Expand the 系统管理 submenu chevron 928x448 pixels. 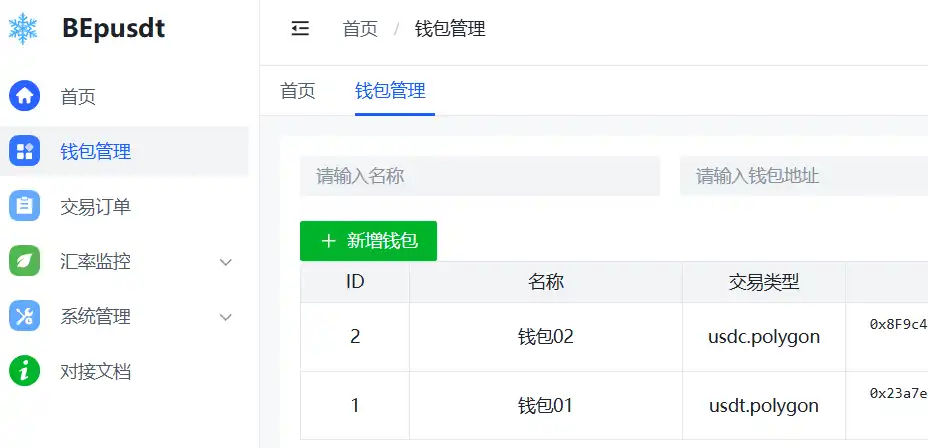coord(226,317)
